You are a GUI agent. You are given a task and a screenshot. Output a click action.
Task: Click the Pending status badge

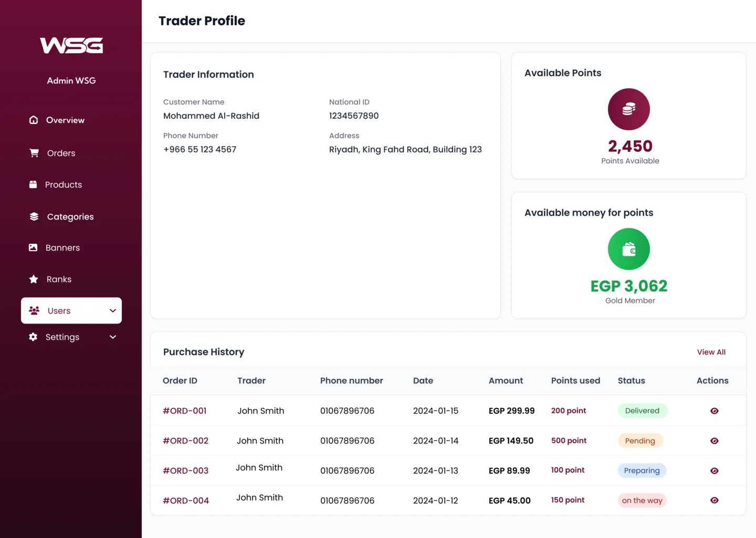(x=640, y=441)
